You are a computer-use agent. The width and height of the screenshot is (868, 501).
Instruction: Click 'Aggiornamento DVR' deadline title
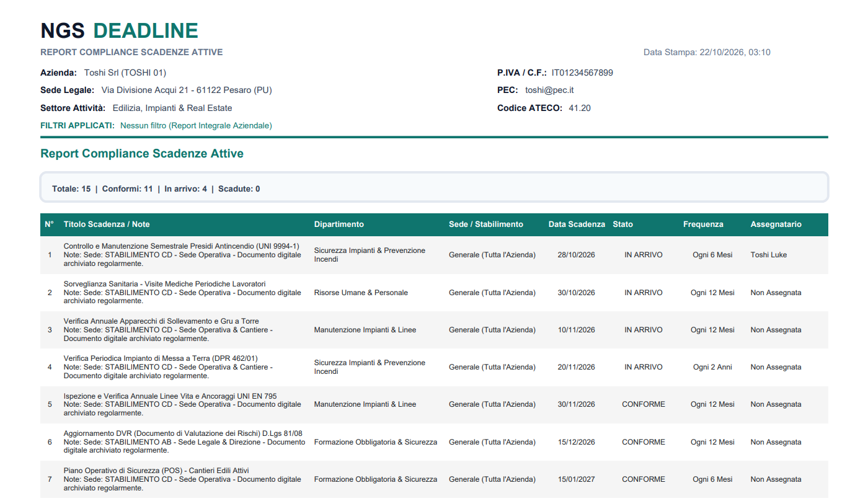pos(183,433)
